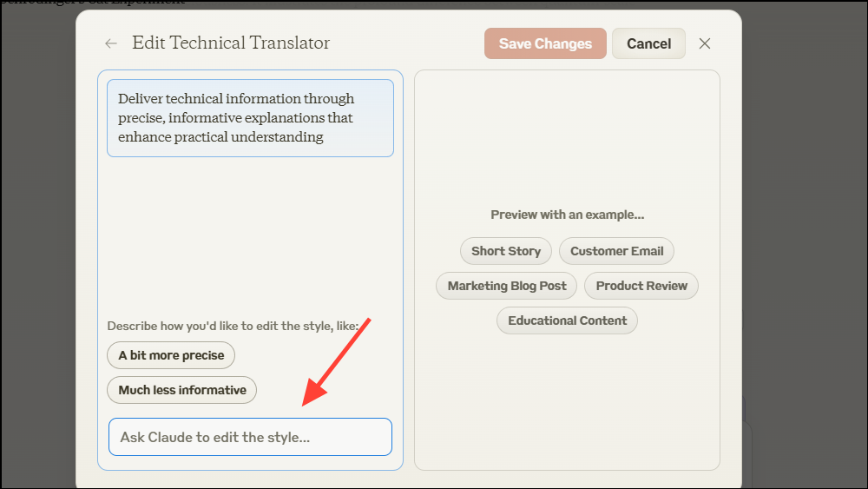Try the Product Review preview example
868x489 pixels.
(641, 286)
